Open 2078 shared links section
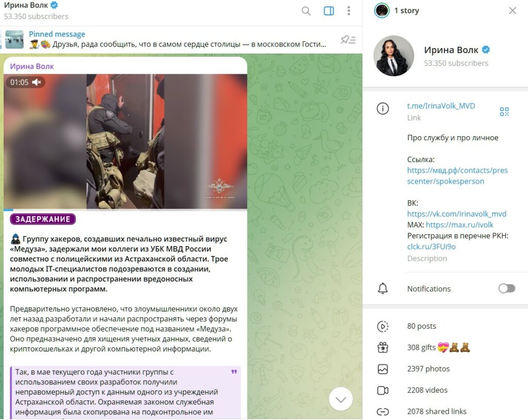The height and width of the screenshot is (420, 528). click(x=437, y=411)
